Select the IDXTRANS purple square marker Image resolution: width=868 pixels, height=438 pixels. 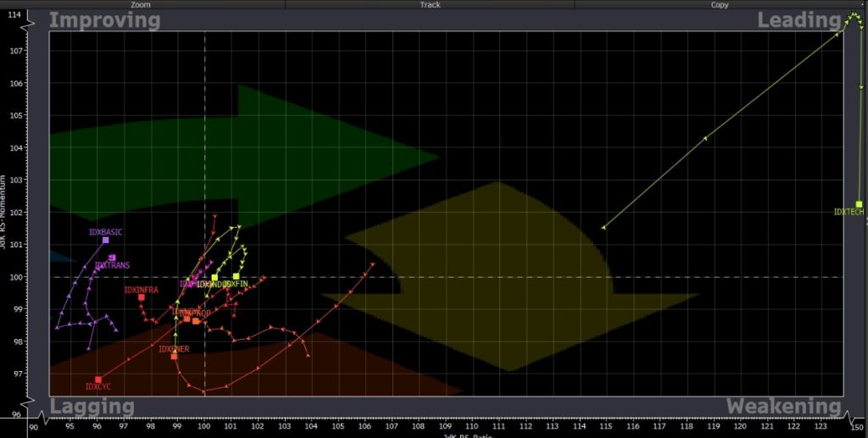[x=113, y=258]
